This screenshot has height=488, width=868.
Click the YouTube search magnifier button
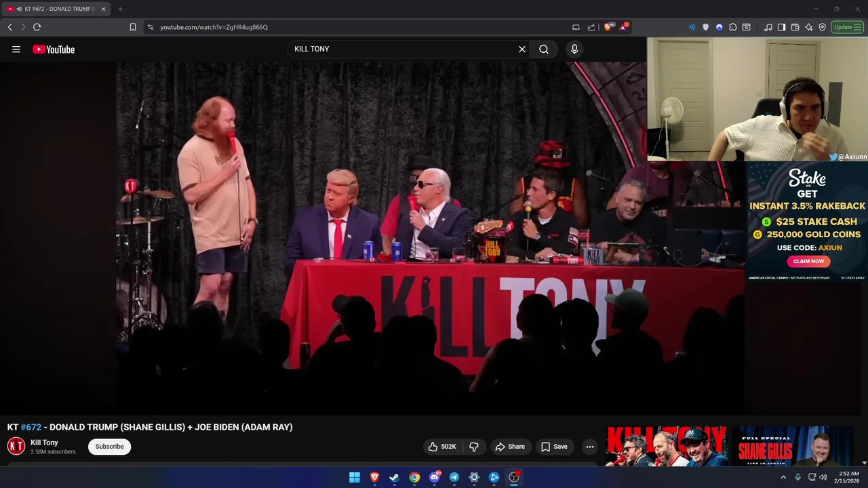click(544, 49)
